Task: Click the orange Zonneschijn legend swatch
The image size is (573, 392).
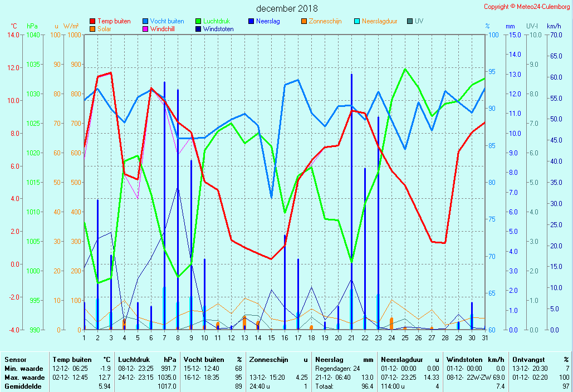Action: 304,22
